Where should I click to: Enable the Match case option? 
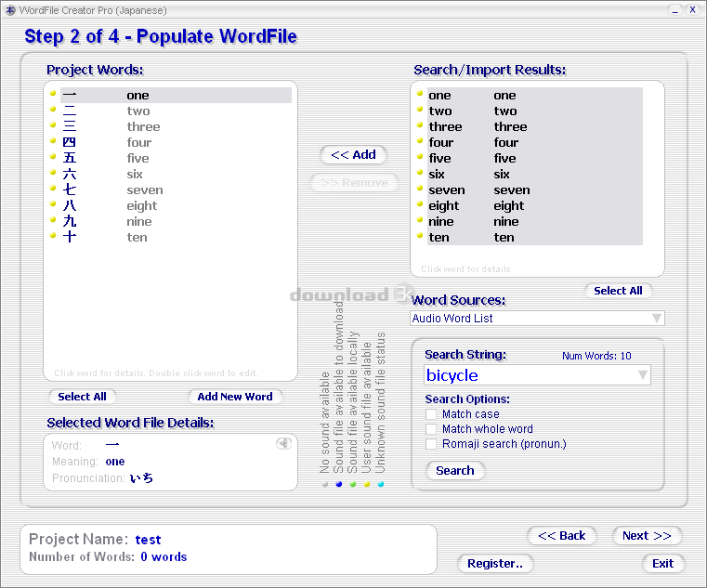click(x=431, y=414)
